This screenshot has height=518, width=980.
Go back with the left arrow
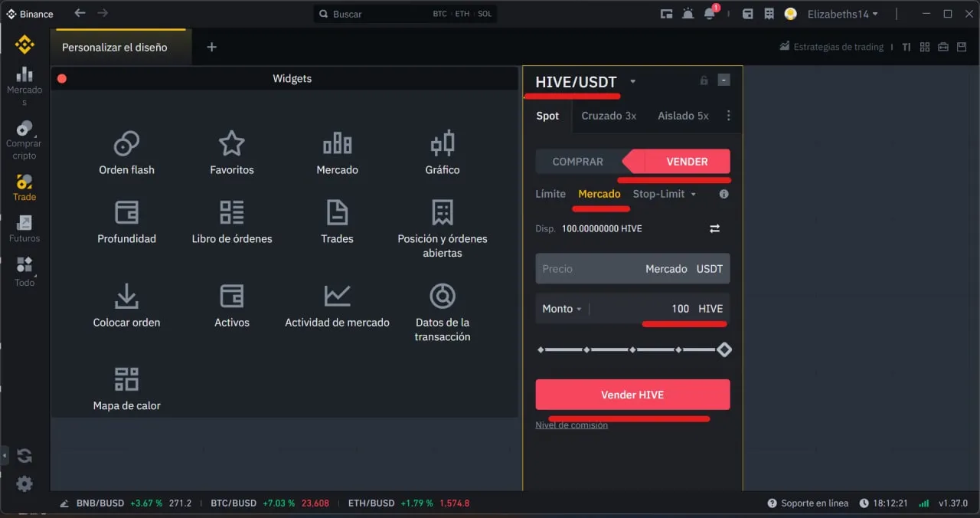coord(80,14)
